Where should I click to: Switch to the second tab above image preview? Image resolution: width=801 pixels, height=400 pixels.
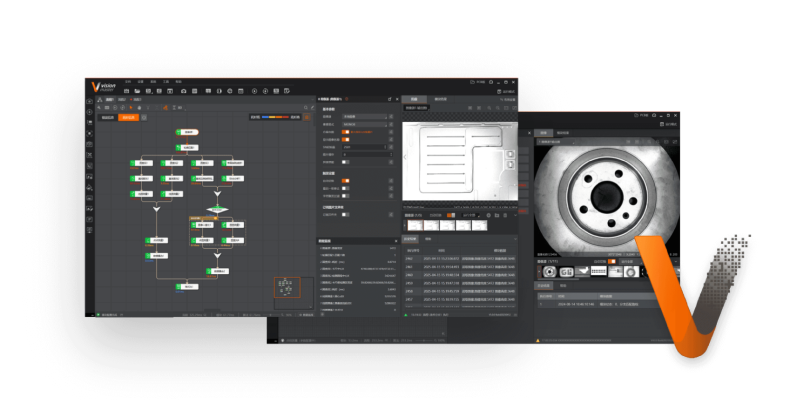point(440,100)
